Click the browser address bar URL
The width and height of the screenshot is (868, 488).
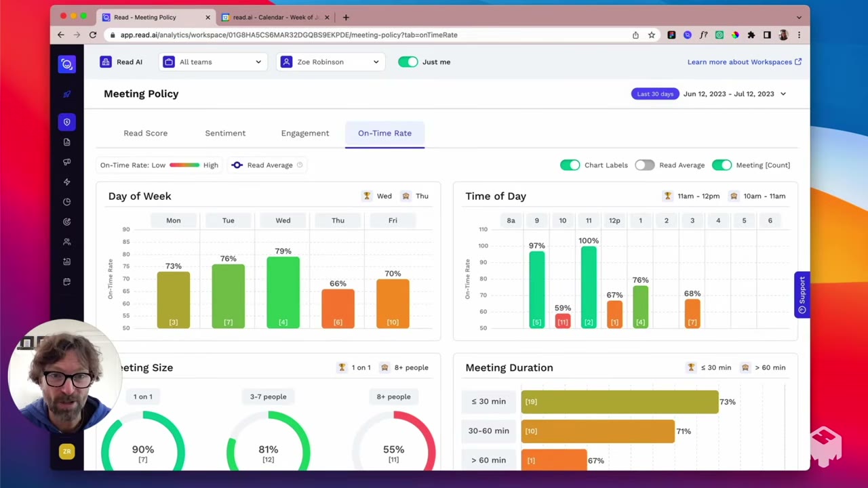point(289,35)
